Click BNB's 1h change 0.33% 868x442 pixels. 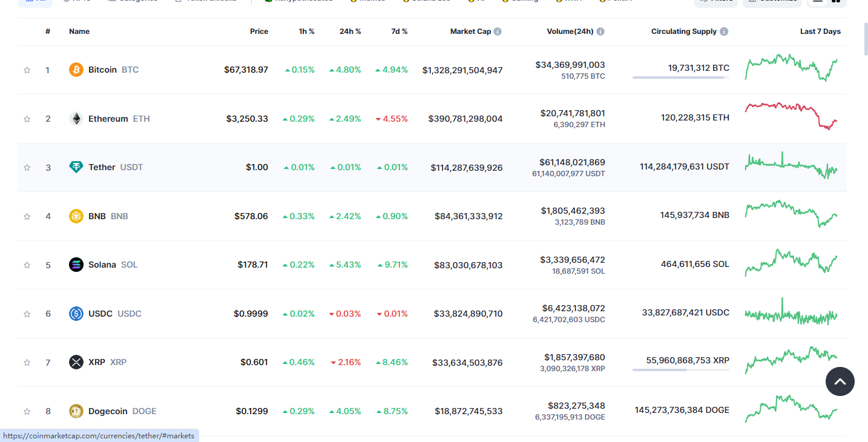point(299,216)
